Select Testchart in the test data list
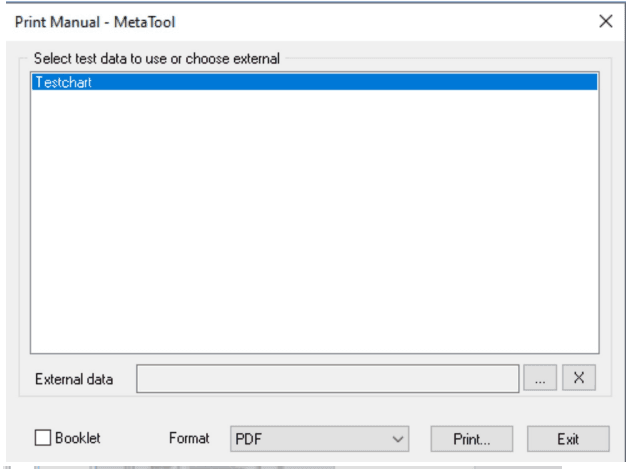Screen dimensions: 628x474 (x=63, y=83)
